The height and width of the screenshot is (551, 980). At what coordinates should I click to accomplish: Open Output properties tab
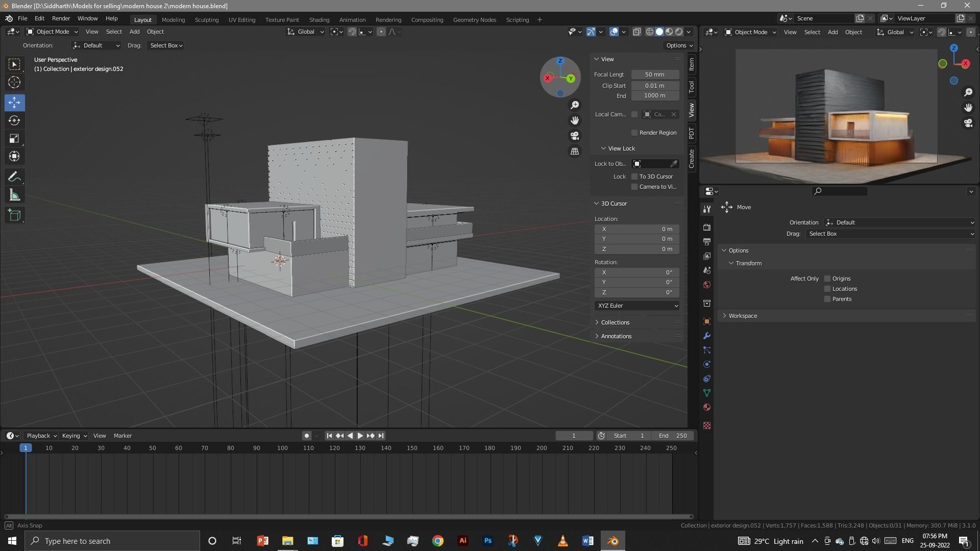click(x=707, y=241)
